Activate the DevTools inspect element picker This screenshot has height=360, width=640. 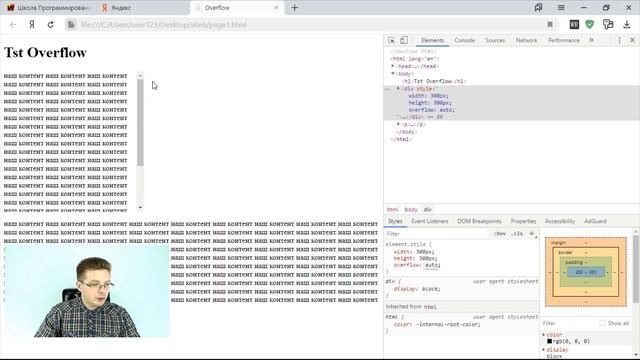(x=391, y=40)
